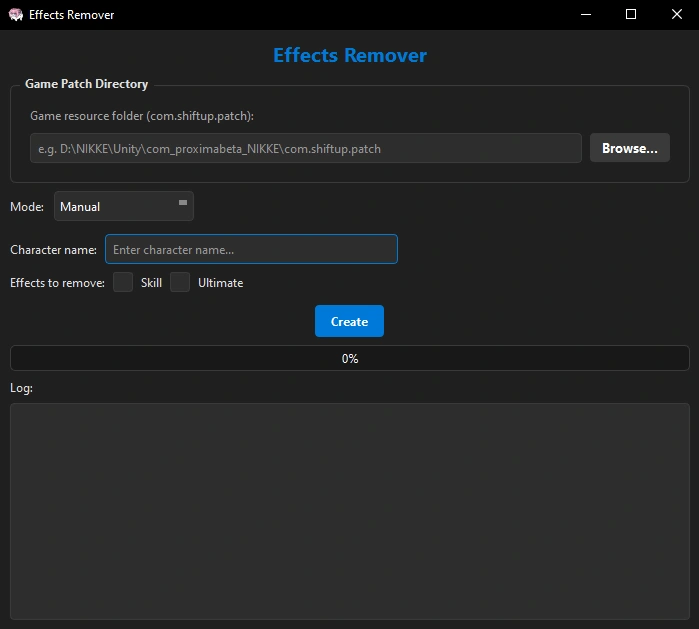Click the 'Game resource folder (com.shiftup.patch):' label

coord(142,116)
